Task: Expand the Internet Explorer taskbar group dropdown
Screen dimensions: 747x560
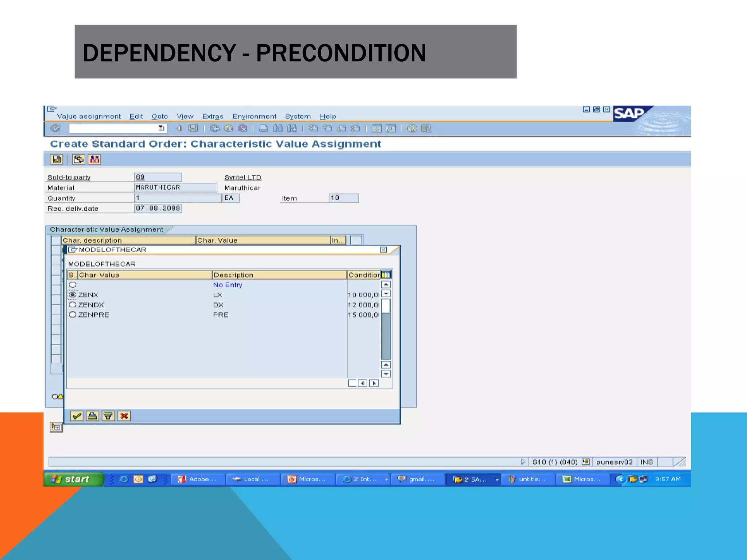Action: coord(386,479)
